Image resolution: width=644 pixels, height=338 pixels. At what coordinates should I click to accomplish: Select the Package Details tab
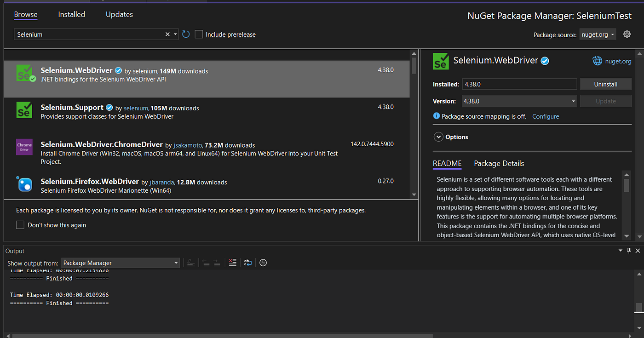pyautogui.click(x=499, y=163)
